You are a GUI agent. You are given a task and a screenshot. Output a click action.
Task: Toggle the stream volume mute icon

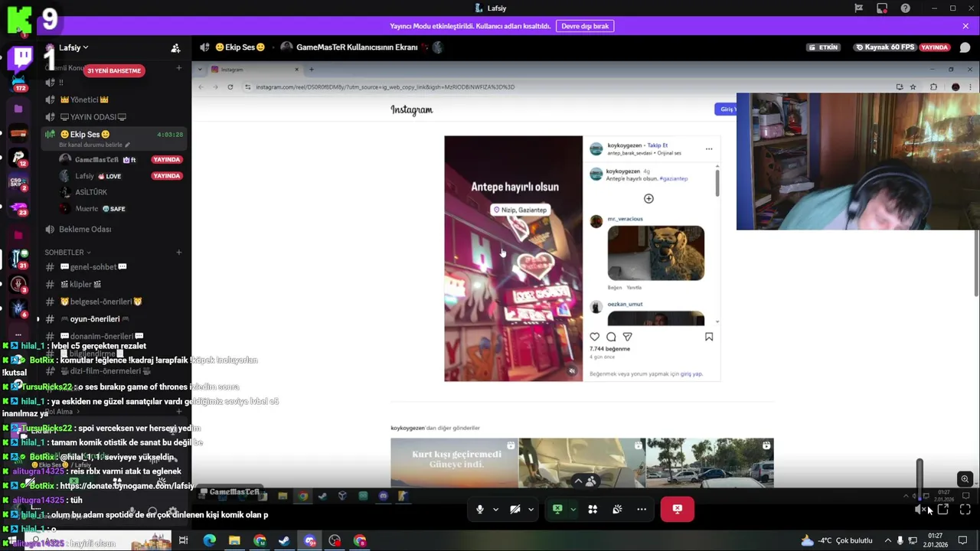(x=920, y=510)
